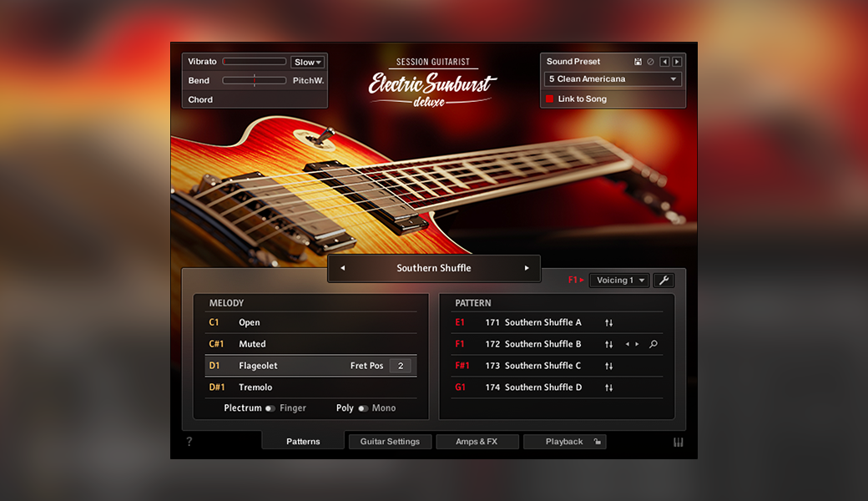Switch to the Playback tab
868x501 pixels.
click(x=564, y=441)
